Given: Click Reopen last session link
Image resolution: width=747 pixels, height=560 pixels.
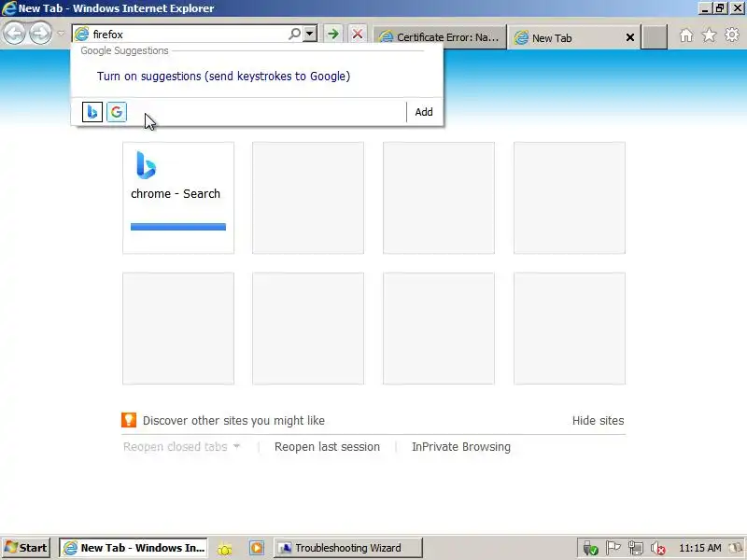Looking at the screenshot, I should (x=327, y=447).
